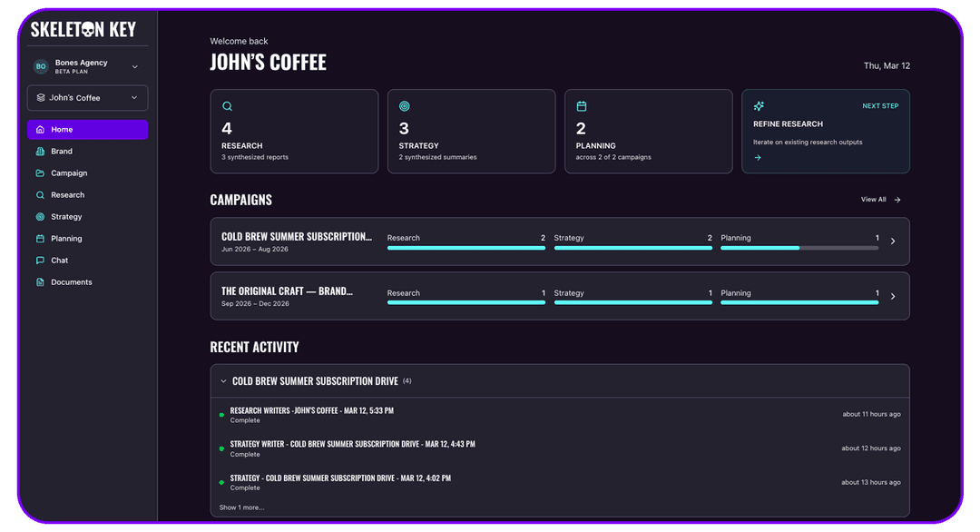Click 'Sep 2026 – Dec 2026' date range
The height and width of the screenshot is (532, 980).
pos(255,304)
